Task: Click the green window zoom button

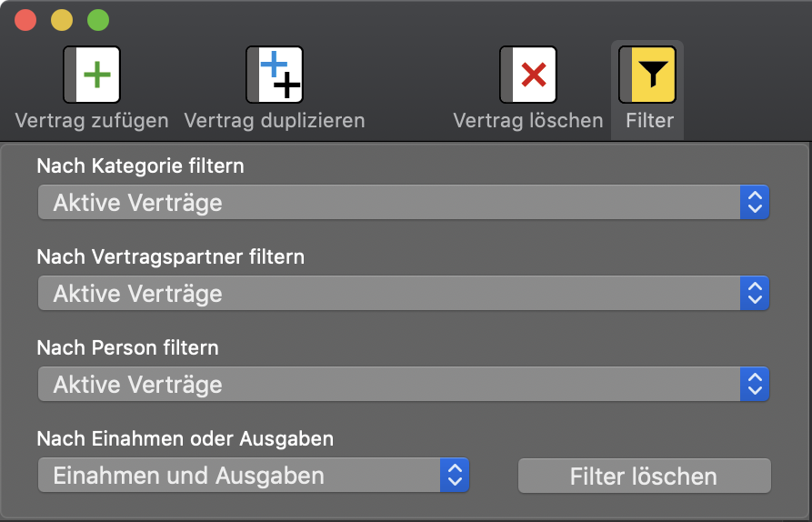Action: 98,20
